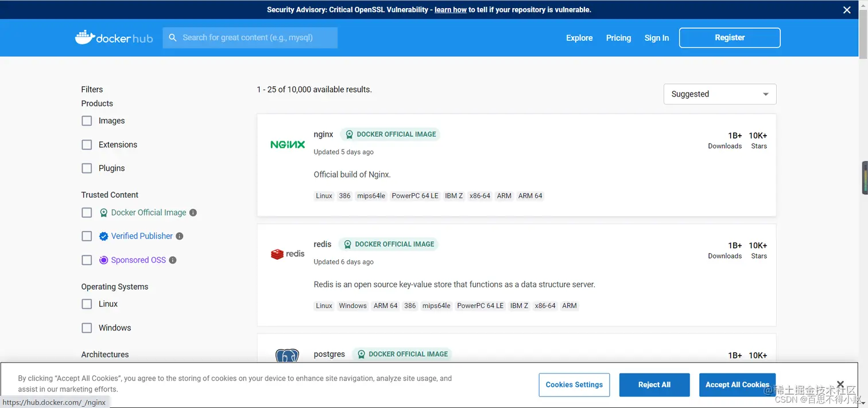Screen dimensions: 868x408
Task: Click nginx 'PowerPC 64 LE' tag
Action: (415, 196)
